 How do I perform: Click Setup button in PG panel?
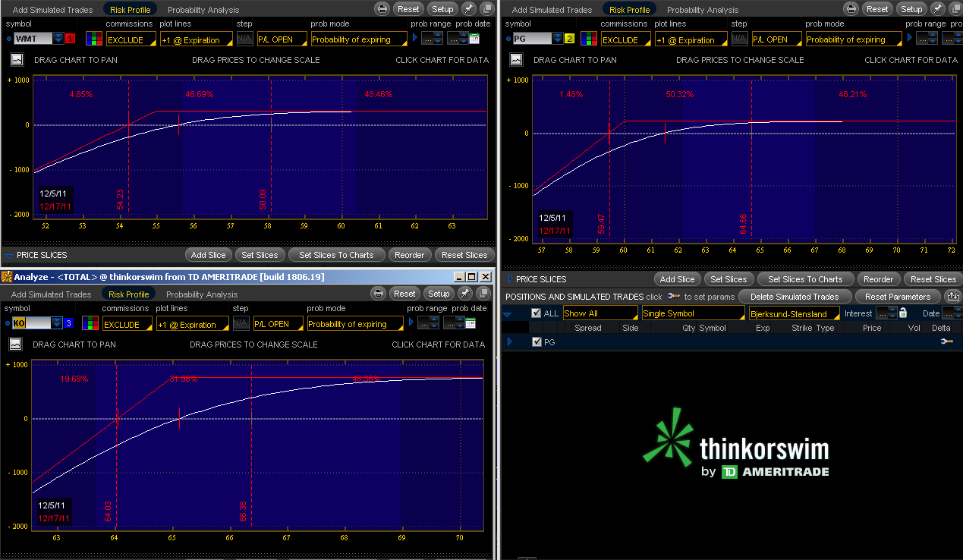911,9
